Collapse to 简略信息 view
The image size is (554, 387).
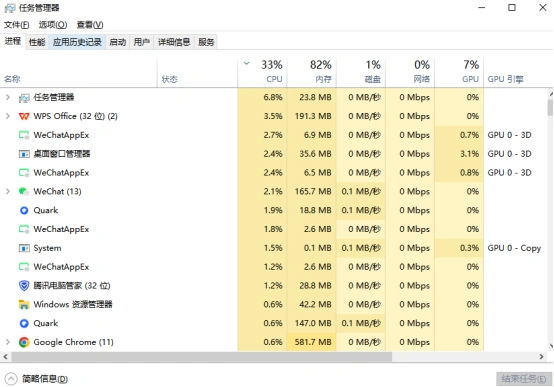coord(36,379)
